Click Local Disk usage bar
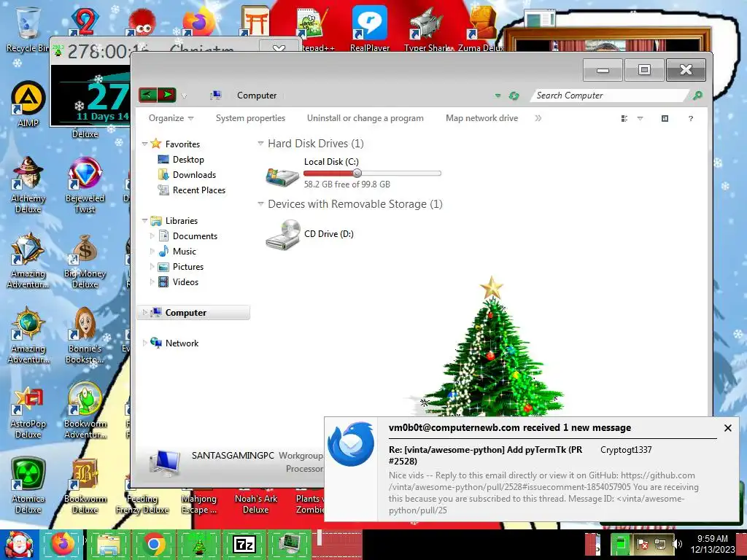Image resolution: width=747 pixels, height=560 pixels. pos(373,174)
